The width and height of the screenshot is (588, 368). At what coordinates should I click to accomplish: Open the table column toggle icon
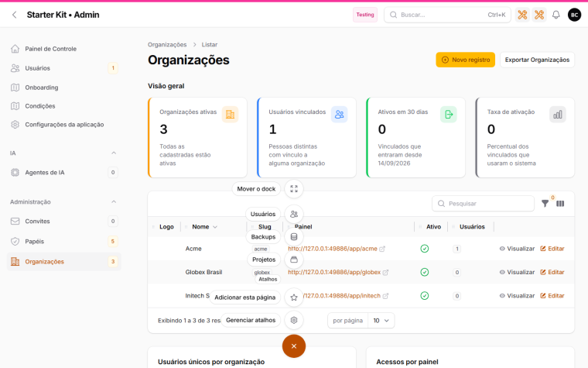pos(560,204)
